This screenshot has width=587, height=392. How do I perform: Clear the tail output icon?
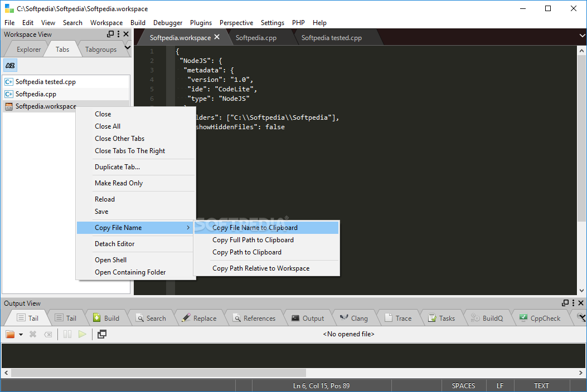click(48, 335)
